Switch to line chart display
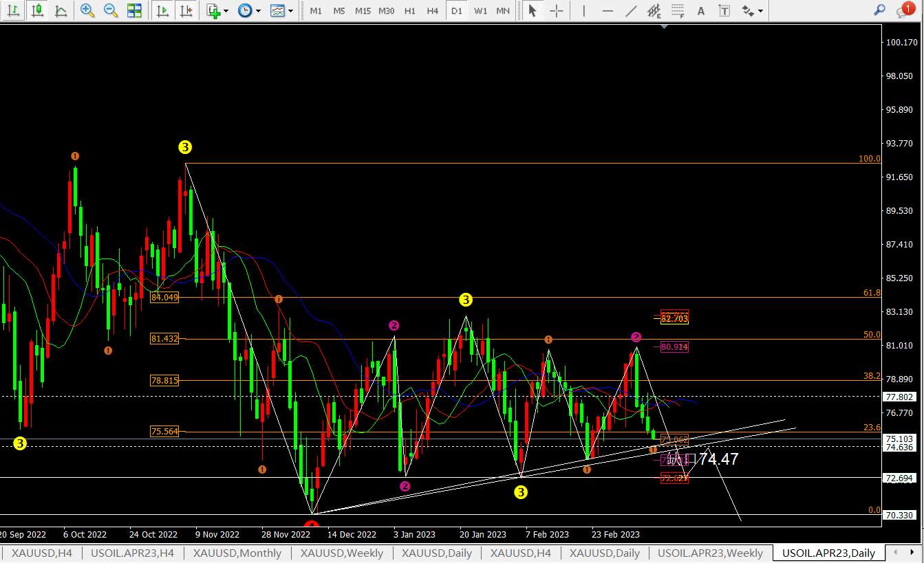 [61, 10]
